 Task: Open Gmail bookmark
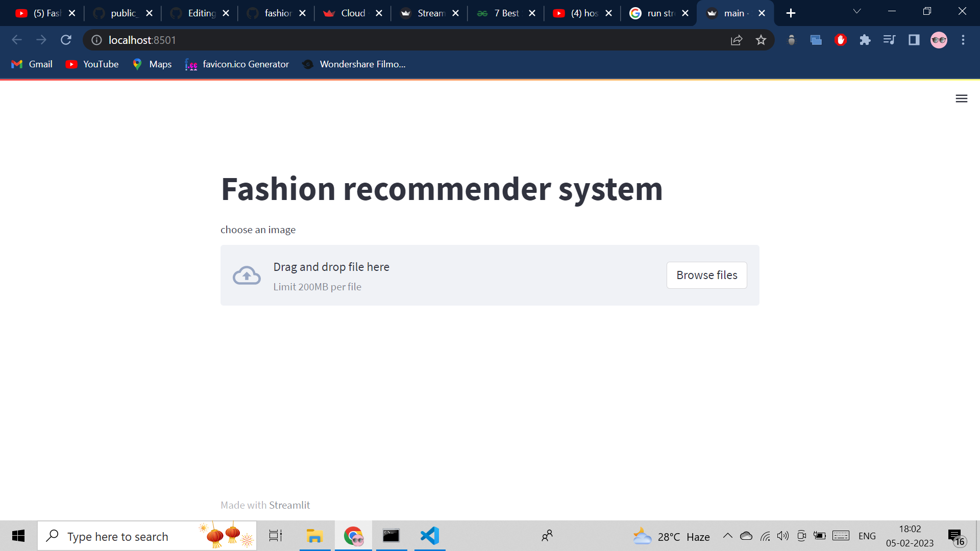(x=32, y=64)
